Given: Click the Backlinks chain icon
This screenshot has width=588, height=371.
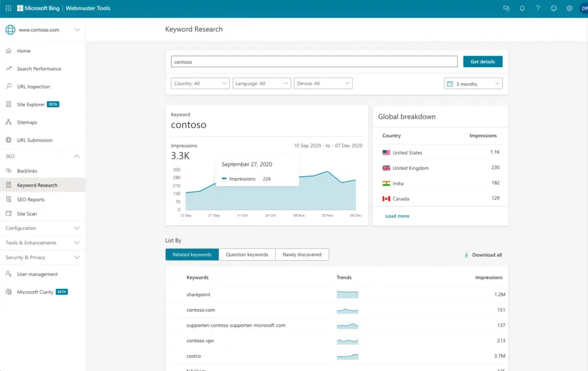Looking at the screenshot, I should [9, 171].
